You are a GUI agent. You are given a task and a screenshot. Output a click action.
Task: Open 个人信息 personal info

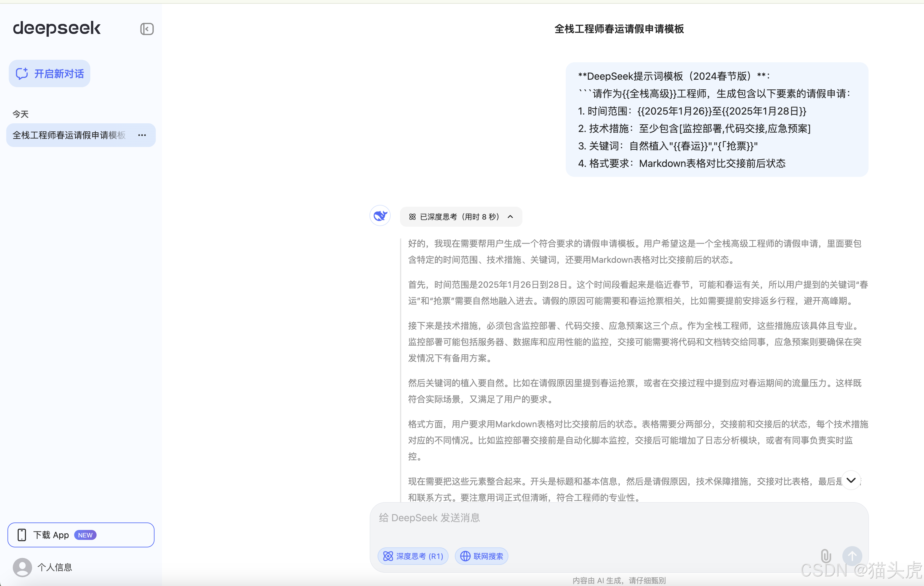pos(55,567)
